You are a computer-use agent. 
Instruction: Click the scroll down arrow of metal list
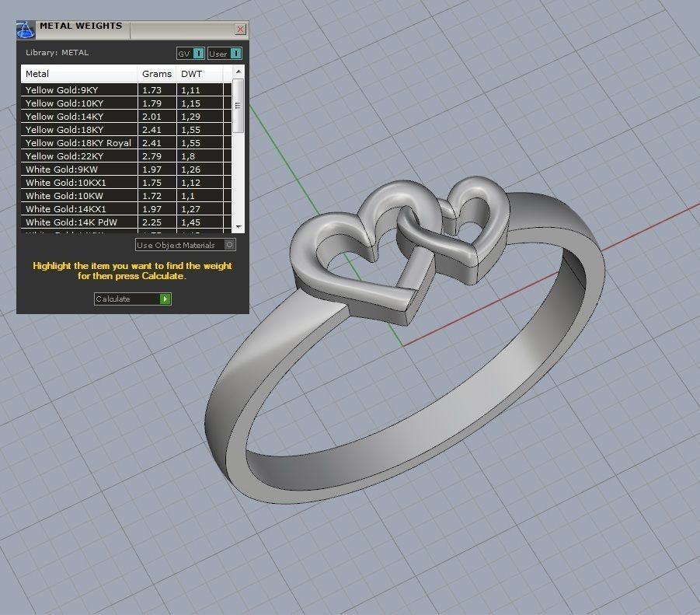click(239, 227)
